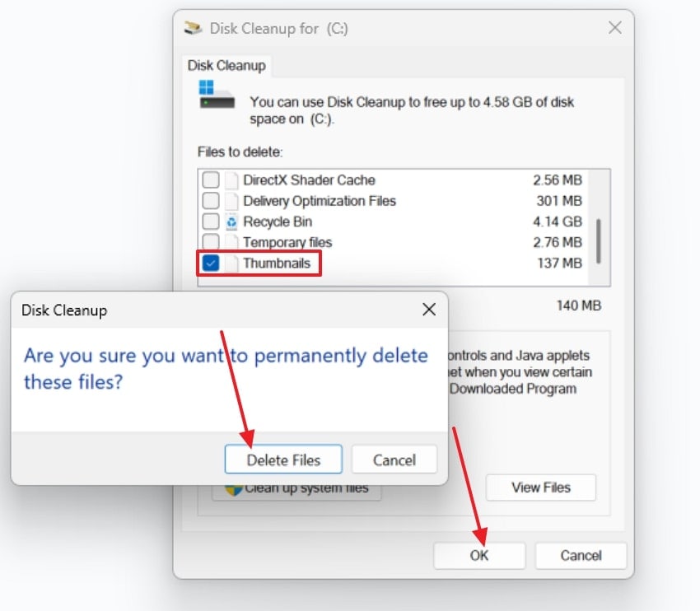Click the DirectX Shader Cache file icon
Screen dimensions: 700x611
click(231, 180)
